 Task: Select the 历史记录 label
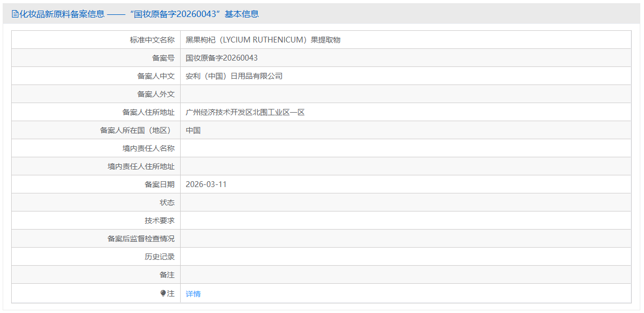coord(159,257)
